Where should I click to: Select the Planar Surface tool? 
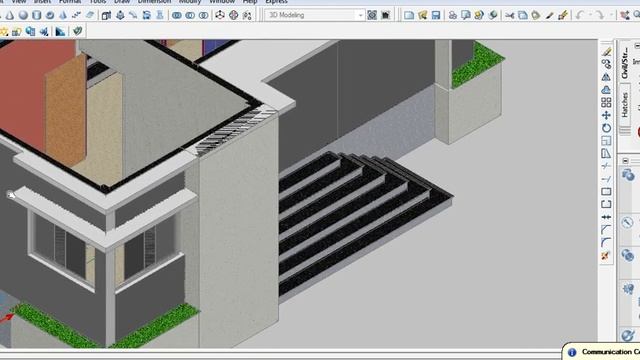(90, 16)
